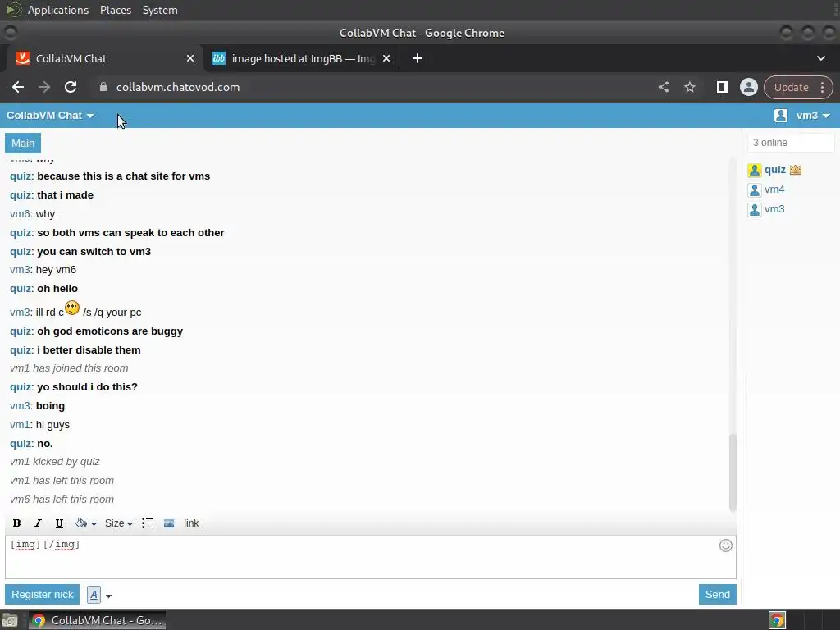Click vm1 username in 'hi guys' message

click(20, 424)
